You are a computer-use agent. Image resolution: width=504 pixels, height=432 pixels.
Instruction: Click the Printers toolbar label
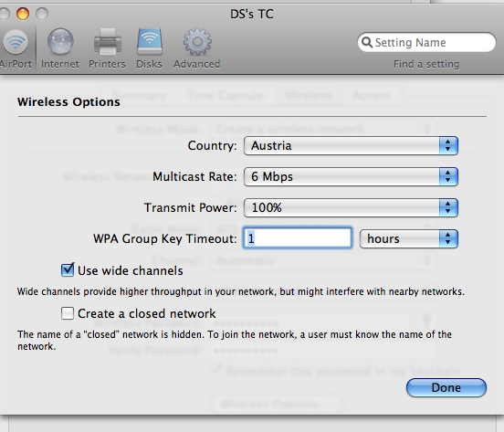point(107,64)
